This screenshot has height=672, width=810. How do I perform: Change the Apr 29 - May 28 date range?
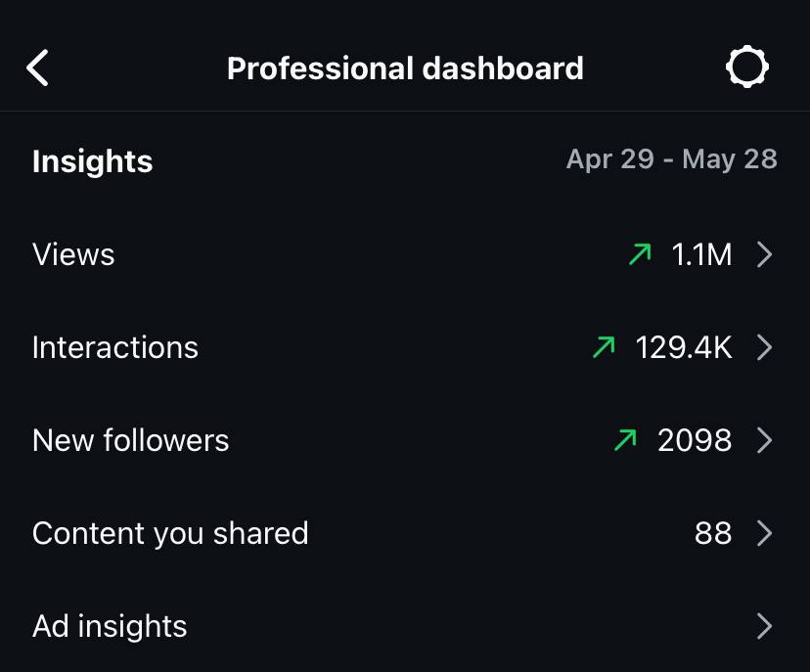671,159
